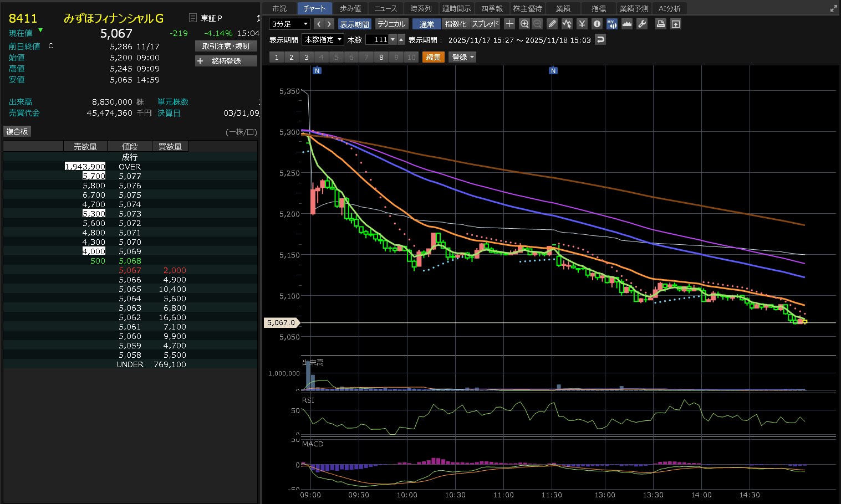
Task: Click the zoom-in magnifier icon
Action: point(524,24)
